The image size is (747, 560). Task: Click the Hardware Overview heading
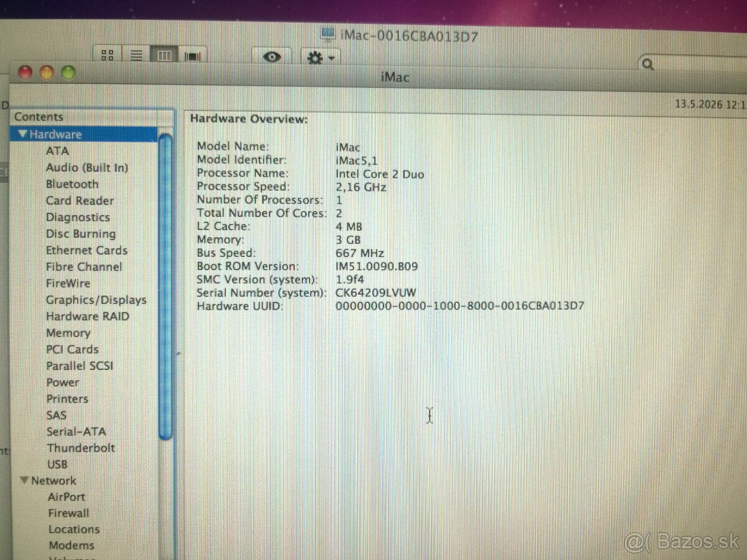click(248, 118)
